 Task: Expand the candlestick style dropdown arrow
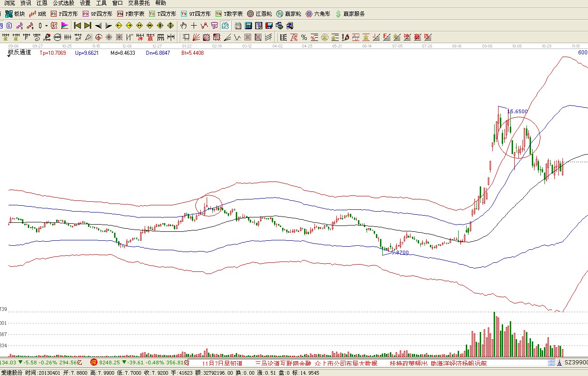pos(46,26)
